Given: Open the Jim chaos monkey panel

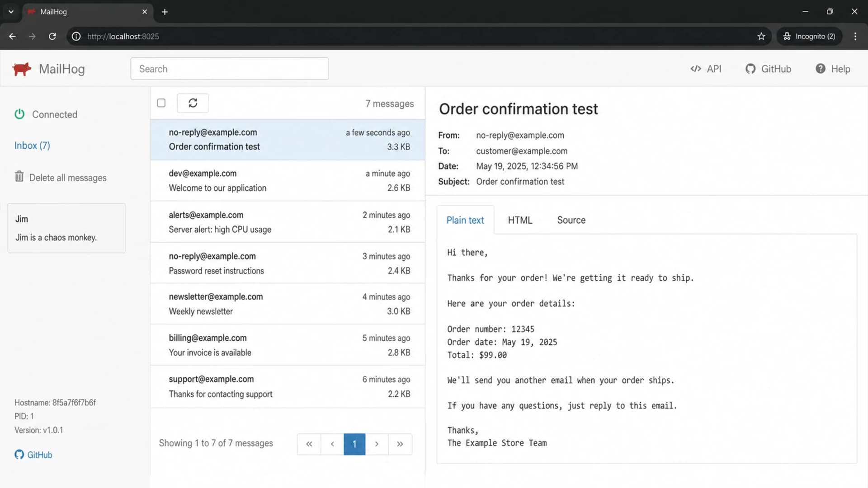Looking at the screenshot, I should 66,228.
